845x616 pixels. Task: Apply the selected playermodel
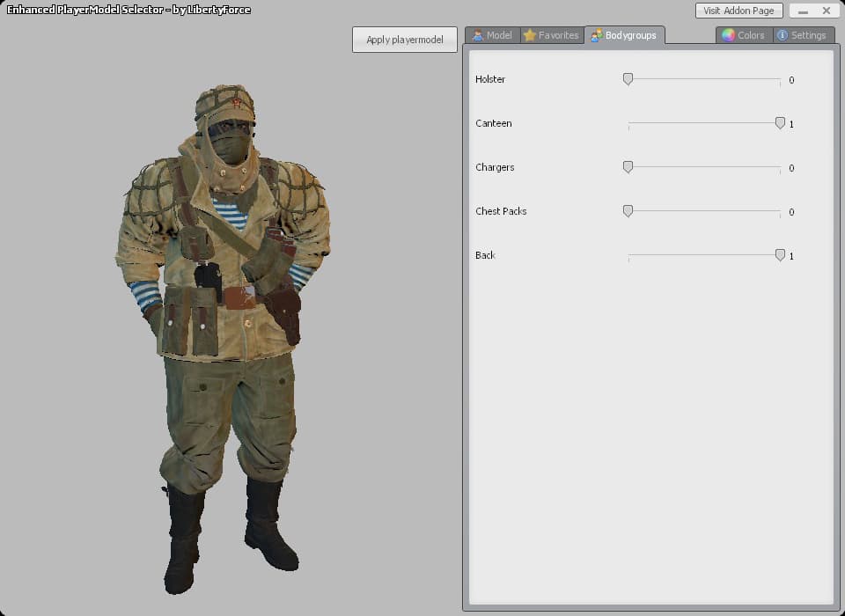pos(405,40)
